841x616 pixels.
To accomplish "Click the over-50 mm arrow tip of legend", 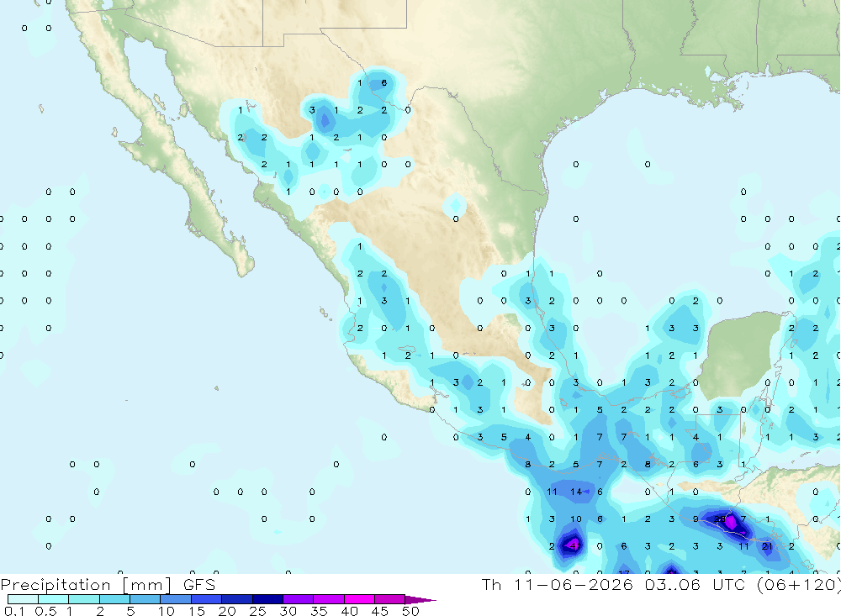I will 420,600.
